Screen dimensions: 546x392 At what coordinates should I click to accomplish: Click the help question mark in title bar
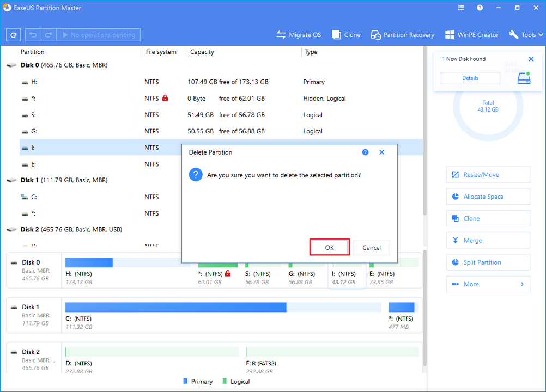point(480,8)
